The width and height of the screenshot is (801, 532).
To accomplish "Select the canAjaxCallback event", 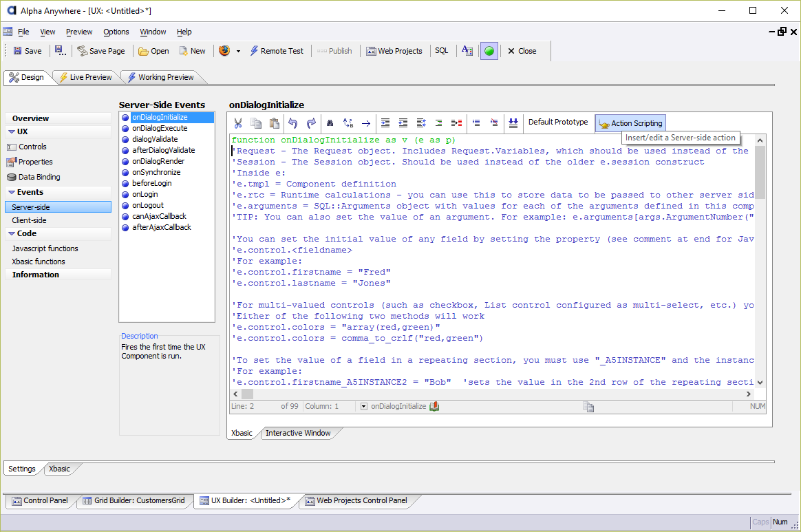I will (x=160, y=216).
